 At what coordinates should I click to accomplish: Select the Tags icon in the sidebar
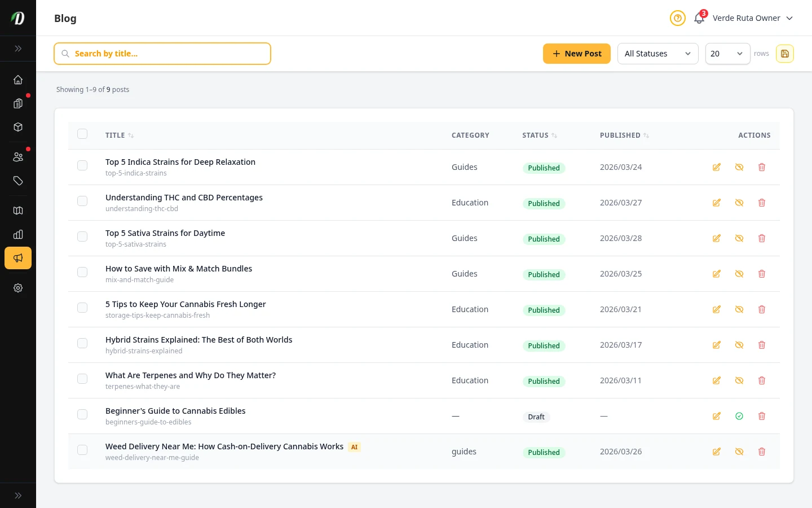pos(18,181)
